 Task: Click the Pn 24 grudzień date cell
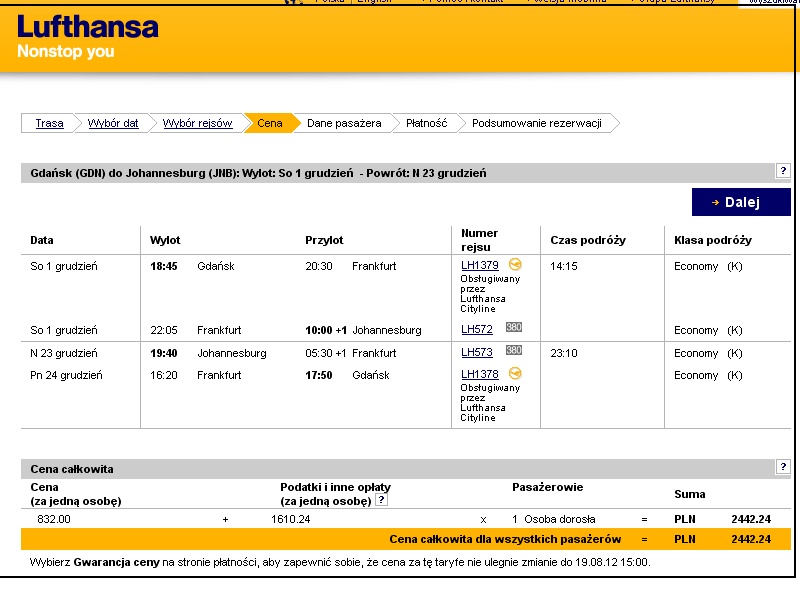pos(66,376)
